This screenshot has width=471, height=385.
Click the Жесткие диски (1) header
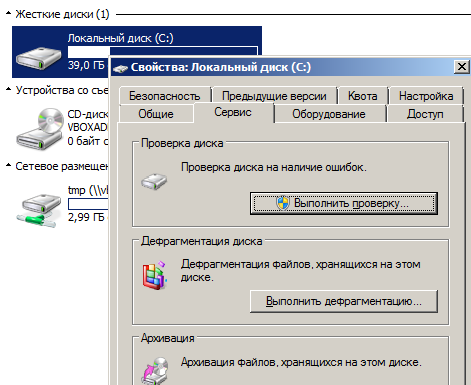(x=63, y=14)
